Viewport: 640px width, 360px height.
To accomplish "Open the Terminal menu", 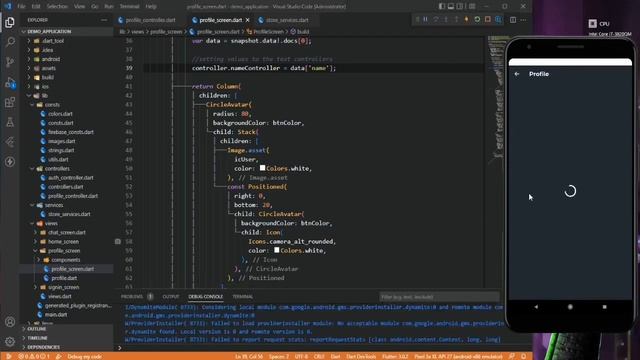I will [129, 6].
